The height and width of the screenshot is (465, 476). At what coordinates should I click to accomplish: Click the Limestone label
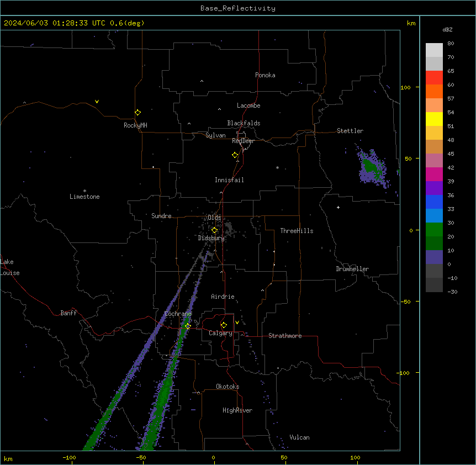coord(84,197)
